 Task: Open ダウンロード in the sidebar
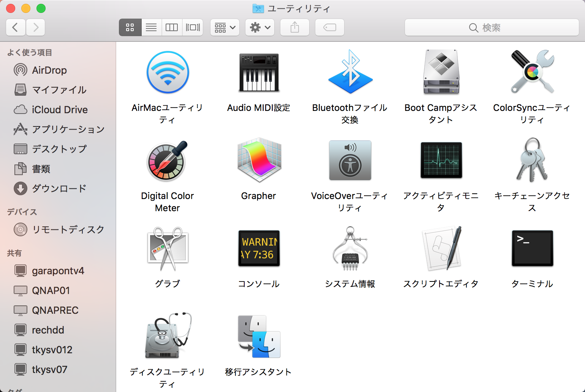[58, 188]
